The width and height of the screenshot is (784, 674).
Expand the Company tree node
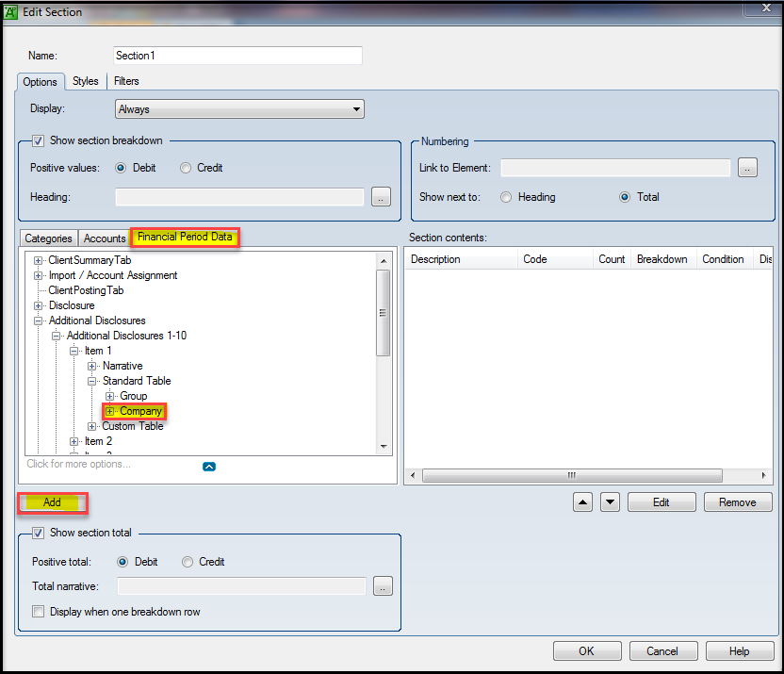coord(110,411)
